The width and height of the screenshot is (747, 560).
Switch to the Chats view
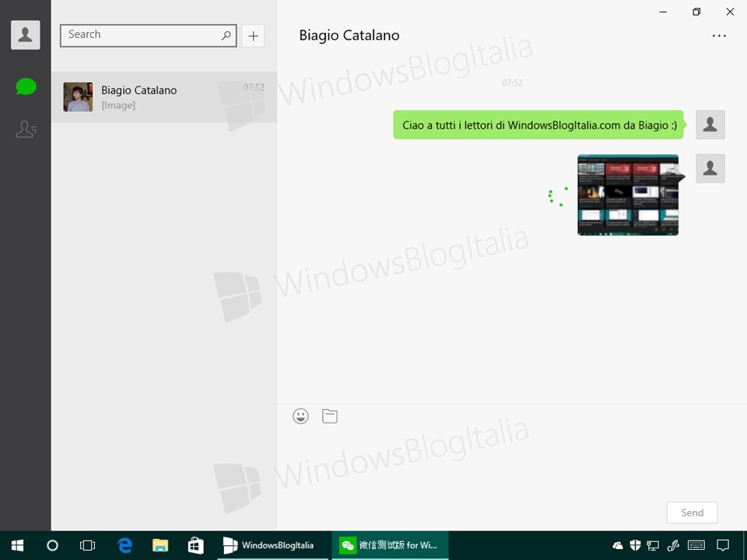pos(26,86)
